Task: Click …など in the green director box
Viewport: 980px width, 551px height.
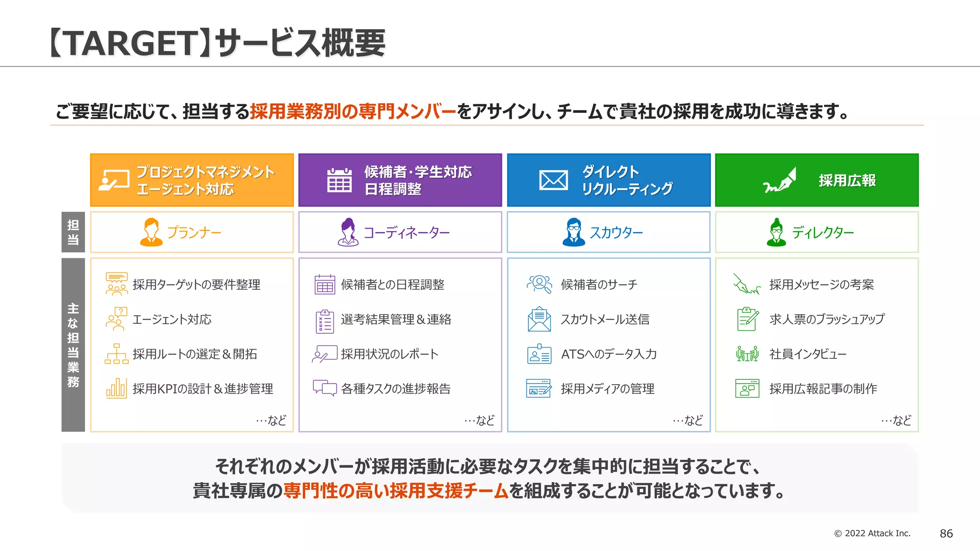Action: click(896, 420)
